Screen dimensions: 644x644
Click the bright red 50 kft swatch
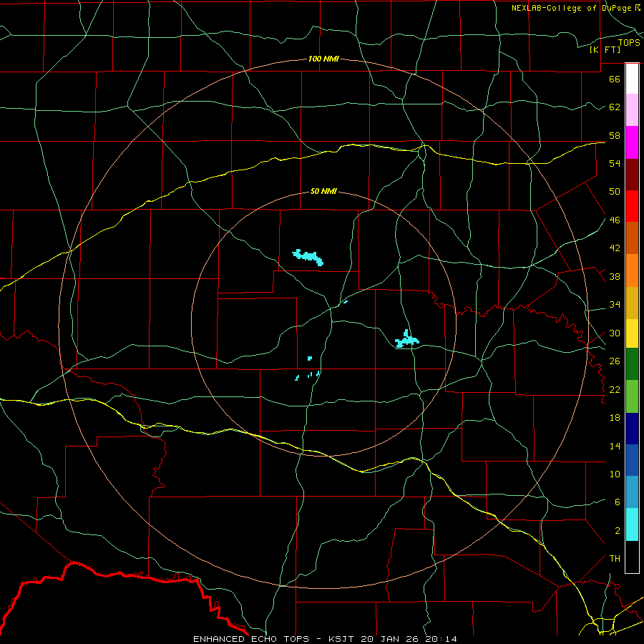coord(632,206)
